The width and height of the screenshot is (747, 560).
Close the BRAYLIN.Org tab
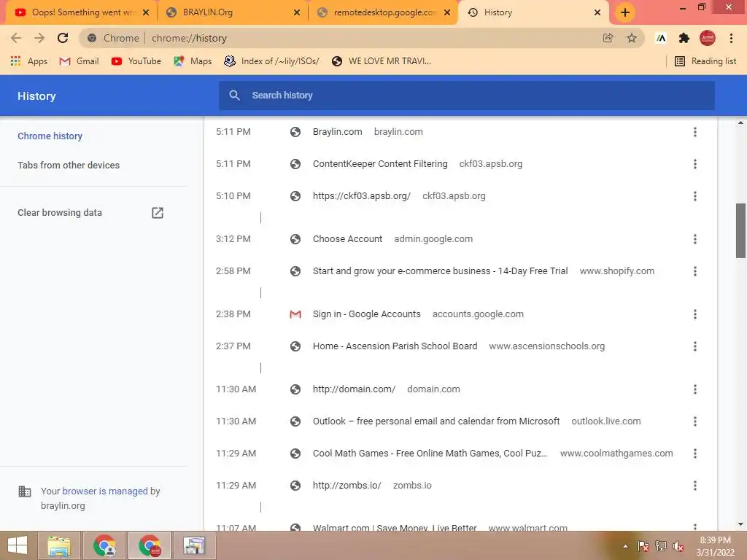click(x=297, y=12)
